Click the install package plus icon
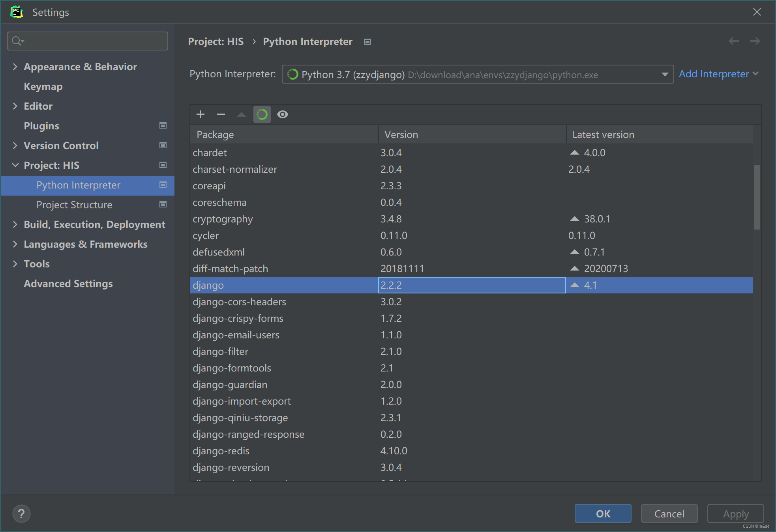Image resolution: width=776 pixels, height=532 pixels. [x=201, y=114]
